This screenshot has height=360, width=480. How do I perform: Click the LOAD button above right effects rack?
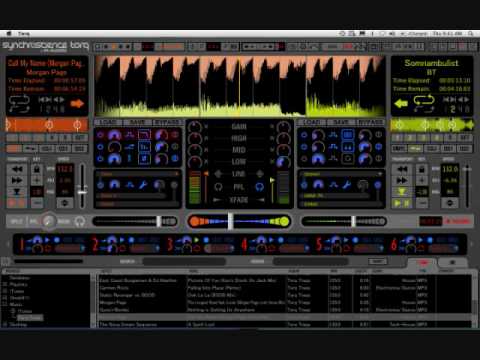click(x=312, y=122)
